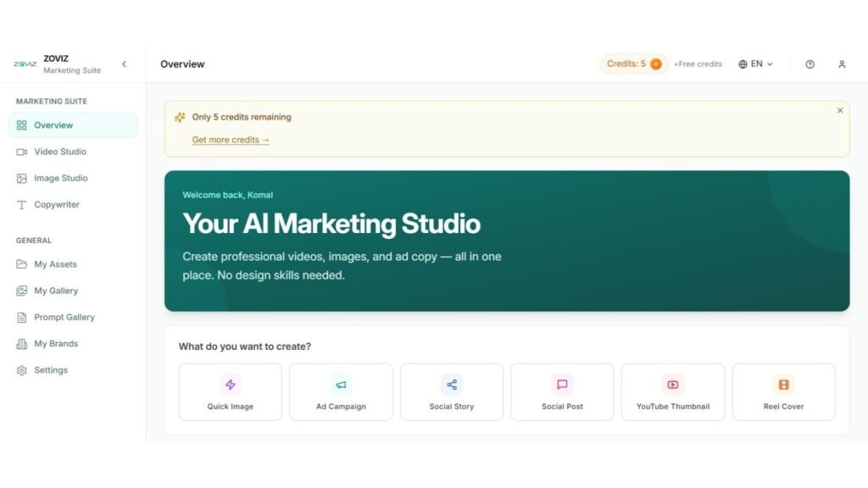
Task: Click the Zoviz logo in sidebar
Action: point(25,64)
